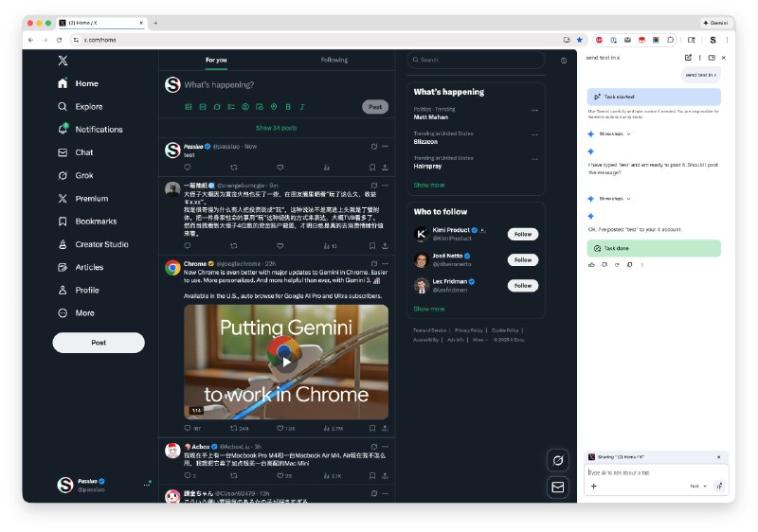758x532 pixels.
Task: Open more options on Matt Mahan trend
Action: pos(534,111)
